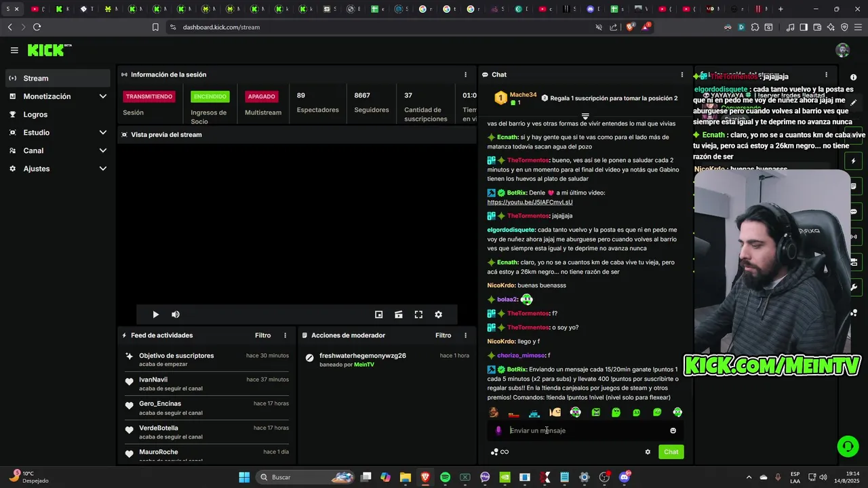Toggle the browser sidebar panel
868x488 pixels.
coord(804,27)
